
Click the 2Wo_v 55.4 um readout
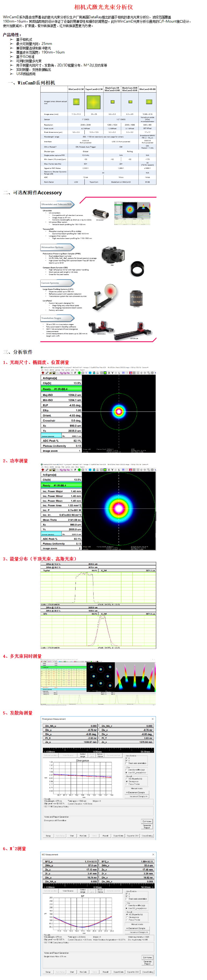pyautogui.click(x=127, y=866)
